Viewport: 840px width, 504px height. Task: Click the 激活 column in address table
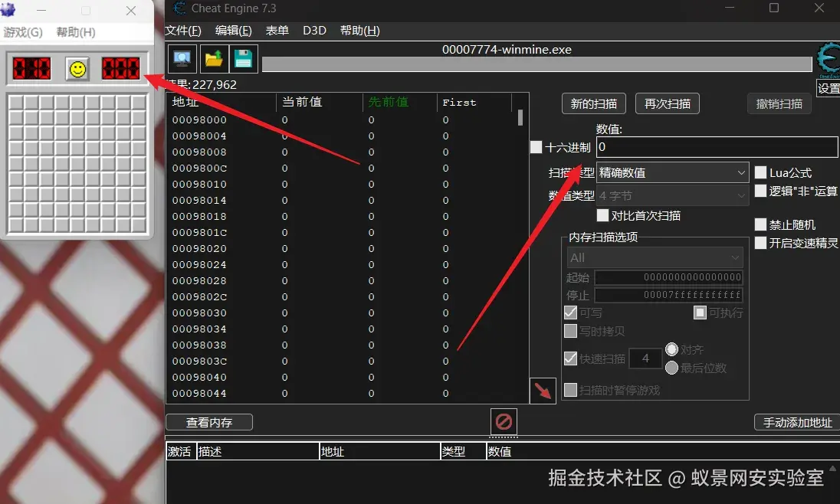click(181, 451)
